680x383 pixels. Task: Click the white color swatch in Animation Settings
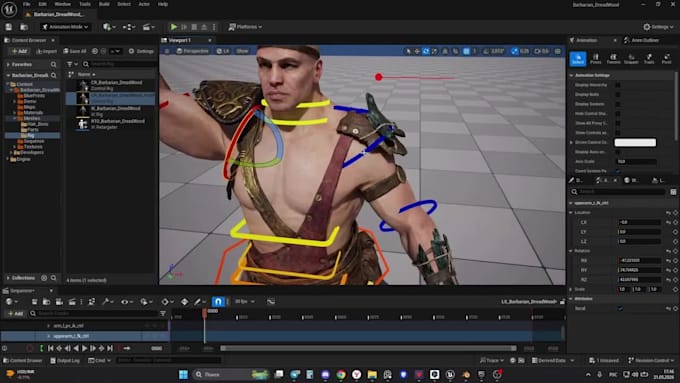point(635,142)
